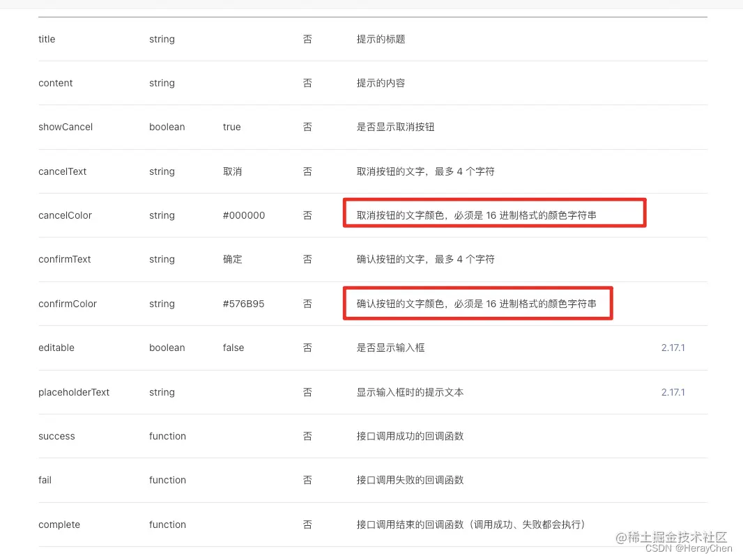Click the required '否' in confirmText row

pos(307,259)
